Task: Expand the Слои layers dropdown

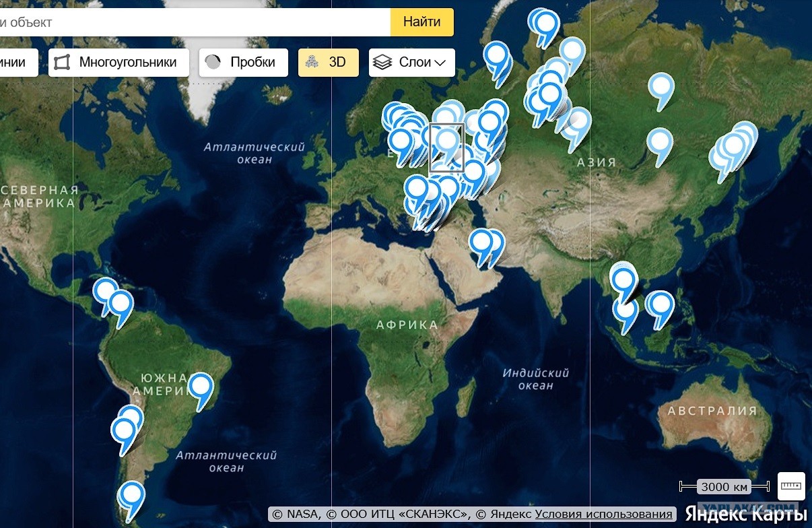Action: coord(412,62)
